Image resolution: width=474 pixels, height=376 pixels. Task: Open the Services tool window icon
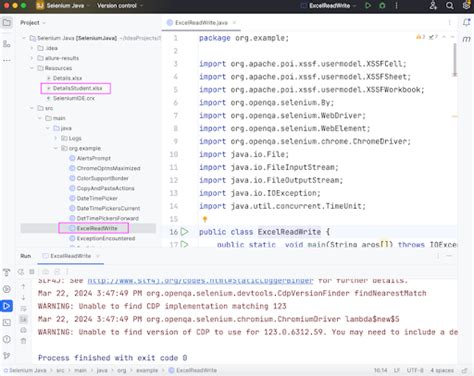pyautogui.click(x=7, y=289)
